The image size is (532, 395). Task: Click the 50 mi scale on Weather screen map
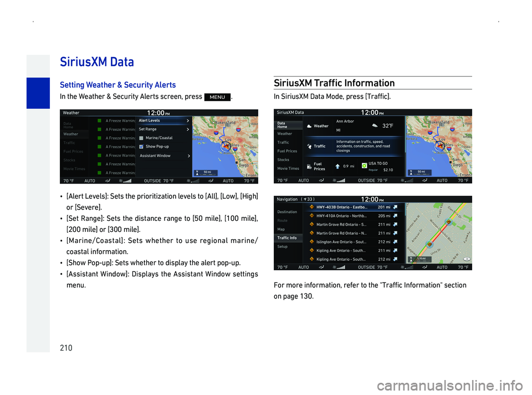[205, 173]
